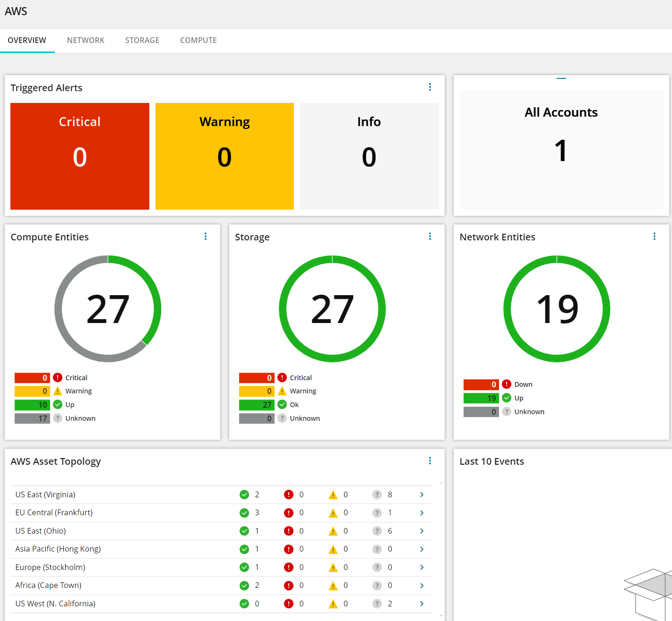Select Asia Pacific (Hong Kong) region name
This screenshot has width=672, height=621.
coord(58,549)
